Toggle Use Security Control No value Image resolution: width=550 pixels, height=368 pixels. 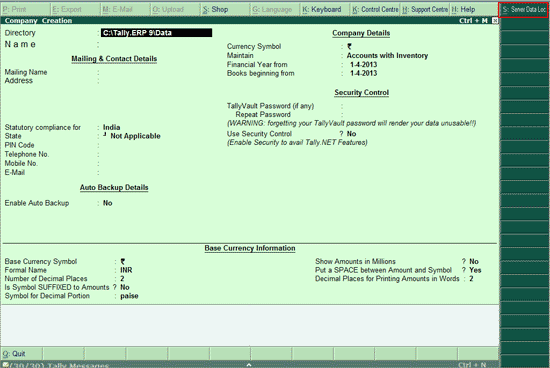click(351, 134)
